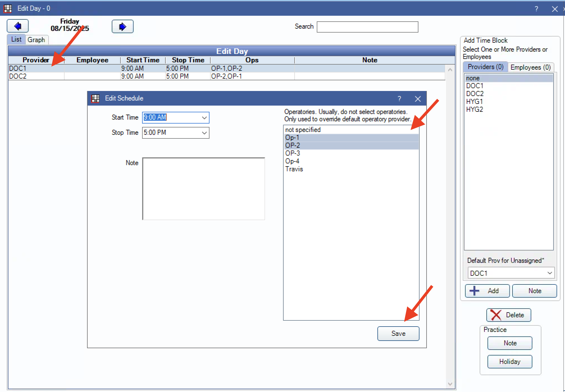
Task: Select Op-4 in operatories list
Action: [x=292, y=161]
